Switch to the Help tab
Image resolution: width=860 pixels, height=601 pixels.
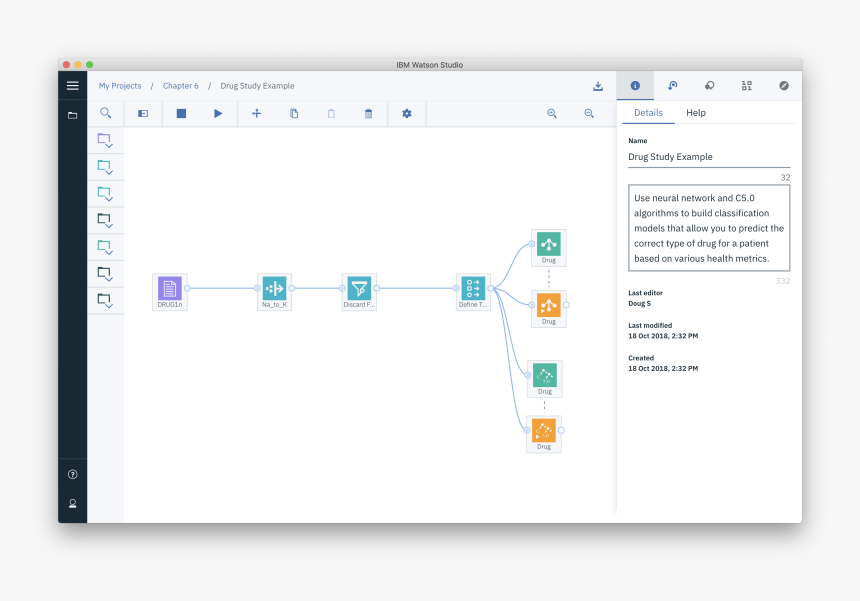[696, 113]
